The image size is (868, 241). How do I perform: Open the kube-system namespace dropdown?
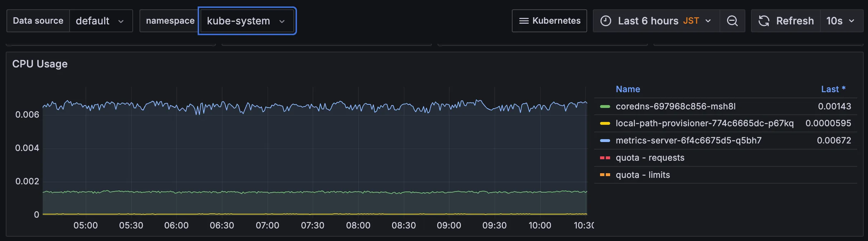click(x=247, y=21)
